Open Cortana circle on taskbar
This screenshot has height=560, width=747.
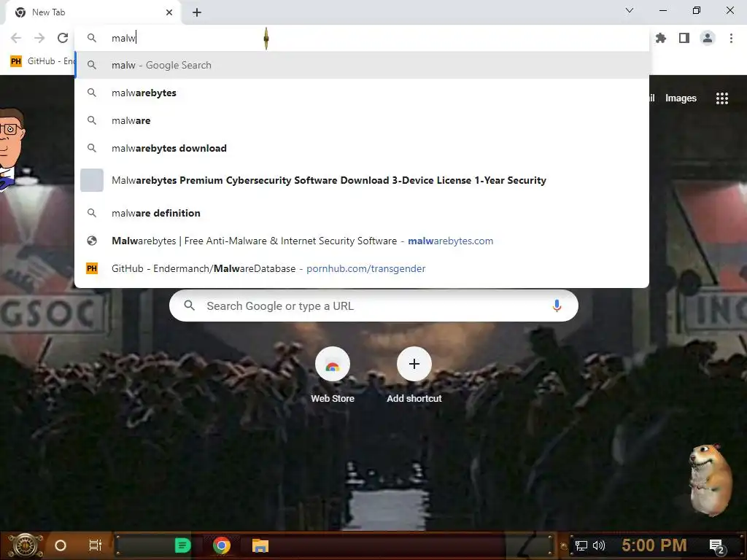61,545
